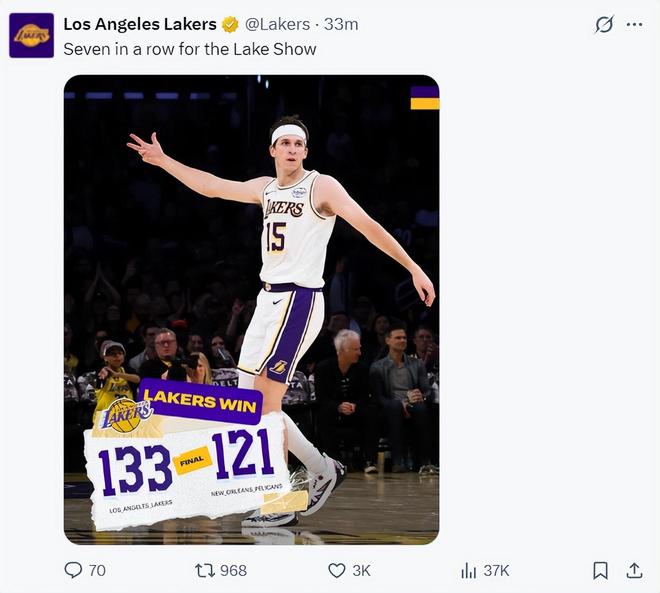The height and width of the screenshot is (593, 660).
Task: Repost using the arrows icon
Action: click(204, 570)
